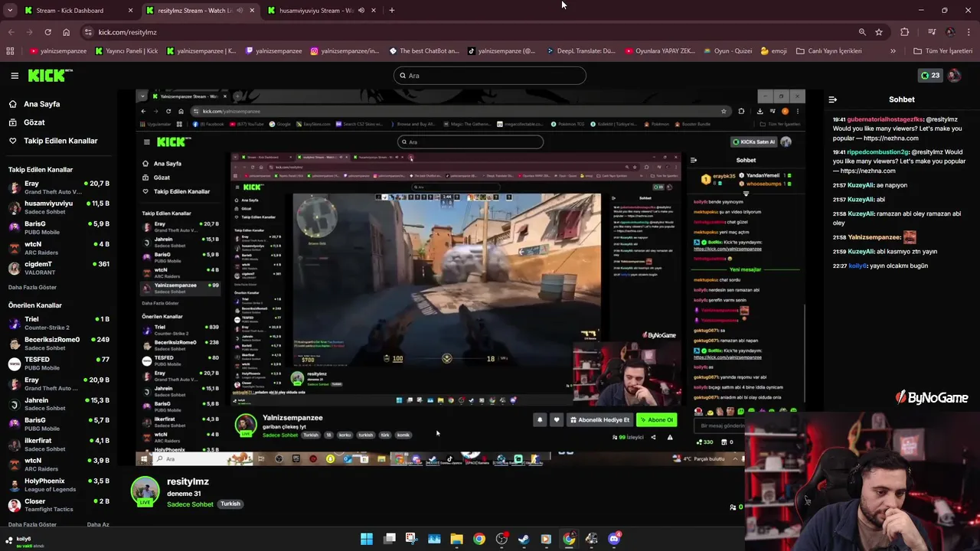Image resolution: width=980 pixels, height=551 pixels.
Task: Expand recommended channels list at bottom
Action: click(32, 525)
